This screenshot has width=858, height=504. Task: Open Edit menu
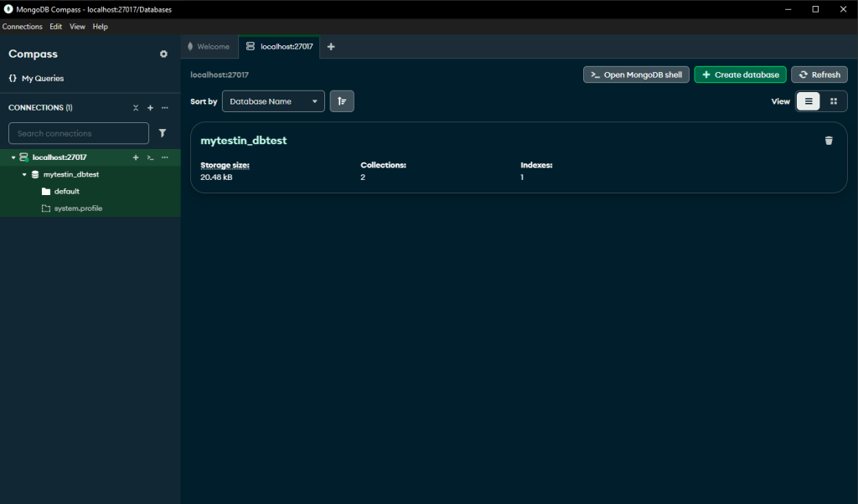coord(56,26)
